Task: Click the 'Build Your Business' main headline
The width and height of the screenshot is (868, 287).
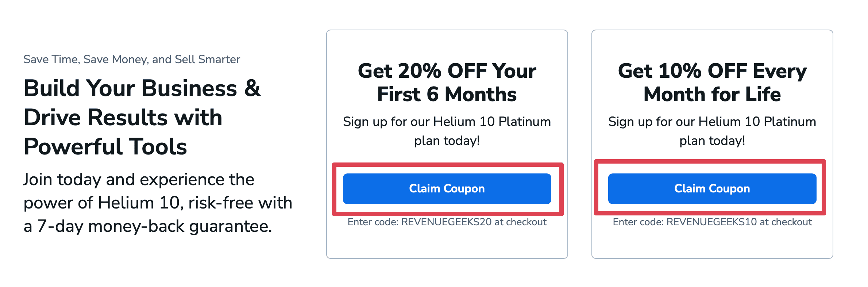Action: [x=142, y=117]
